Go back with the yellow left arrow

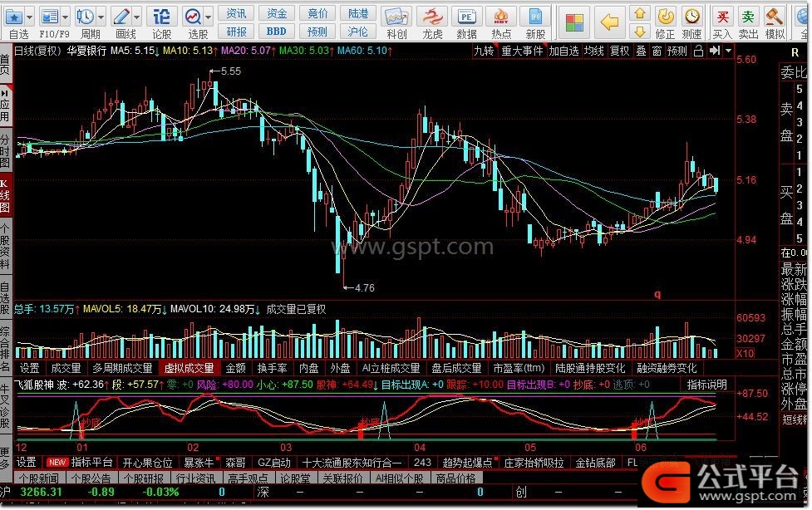(x=609, y=22)
